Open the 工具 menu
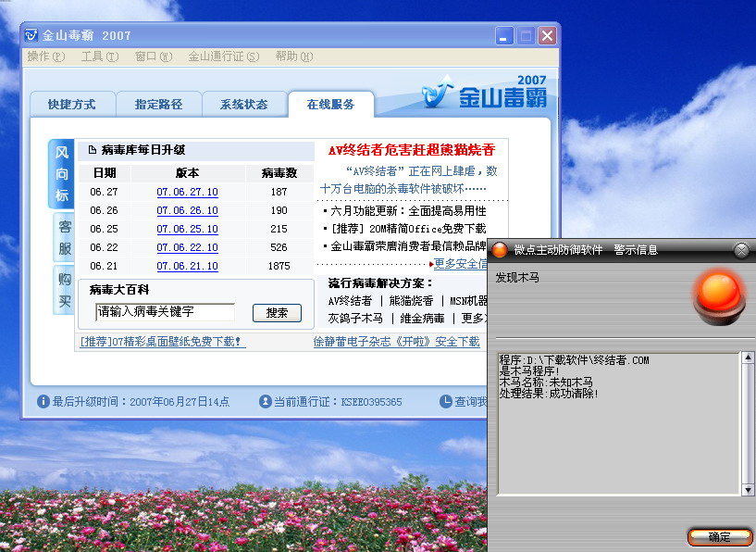Screen dimensions: 756x552 pos(100,56)
